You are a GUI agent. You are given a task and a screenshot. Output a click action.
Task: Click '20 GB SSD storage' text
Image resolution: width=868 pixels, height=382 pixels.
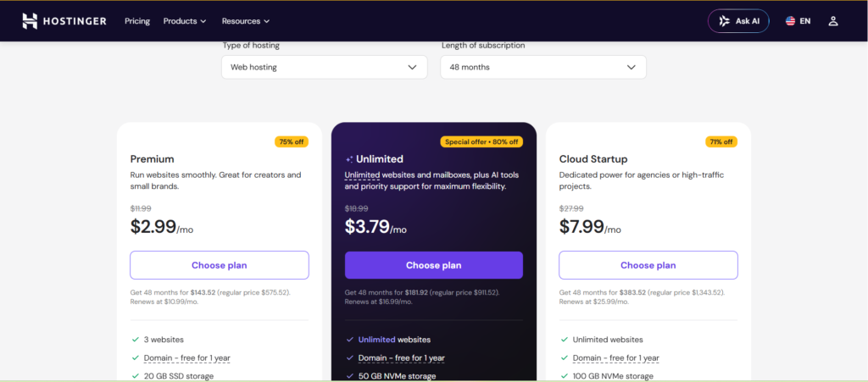(179, 376)
